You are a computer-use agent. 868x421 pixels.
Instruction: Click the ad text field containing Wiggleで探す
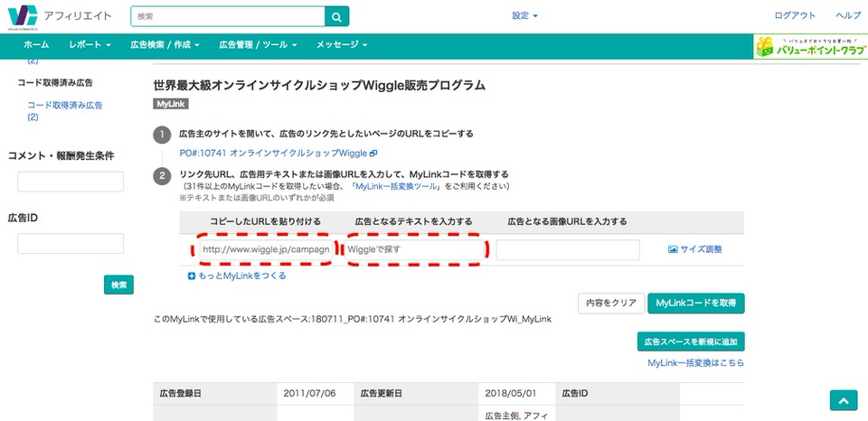pos(414,249)
